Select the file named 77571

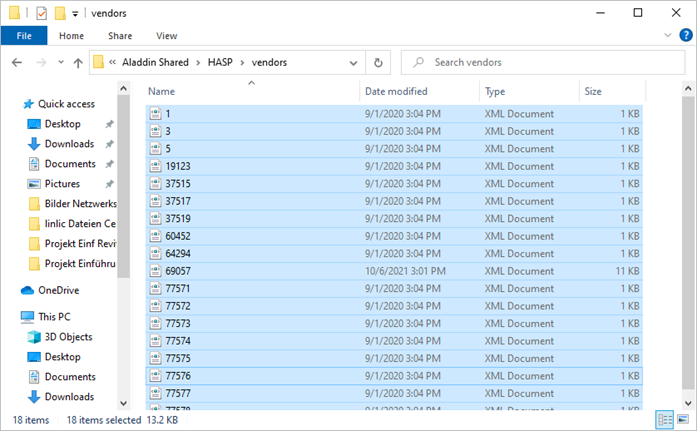click(x=394, y=289)
